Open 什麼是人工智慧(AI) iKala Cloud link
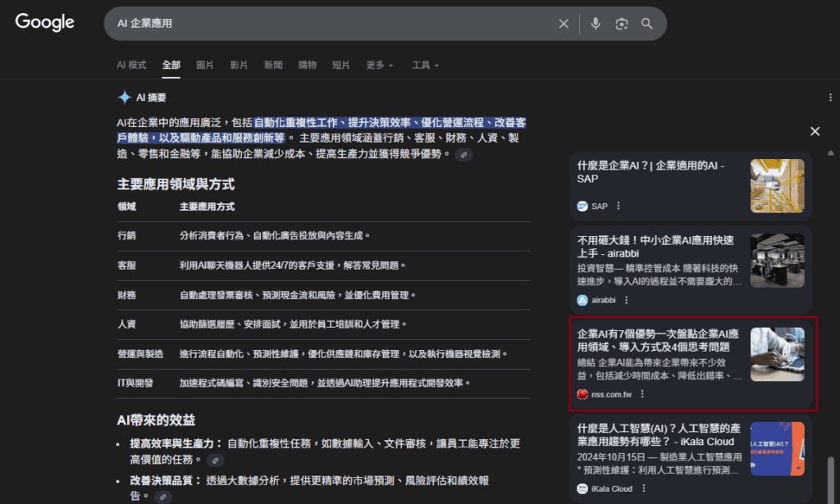840x504 pixels. [x=659, y=435]
